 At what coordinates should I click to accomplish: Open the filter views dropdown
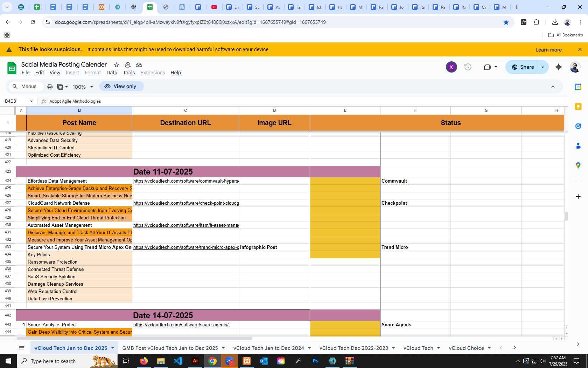click(62, 87)
